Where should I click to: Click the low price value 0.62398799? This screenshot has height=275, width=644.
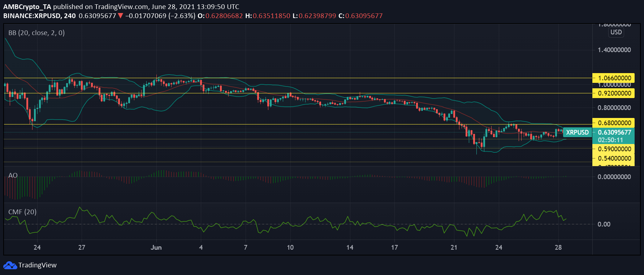coord(317,16)
